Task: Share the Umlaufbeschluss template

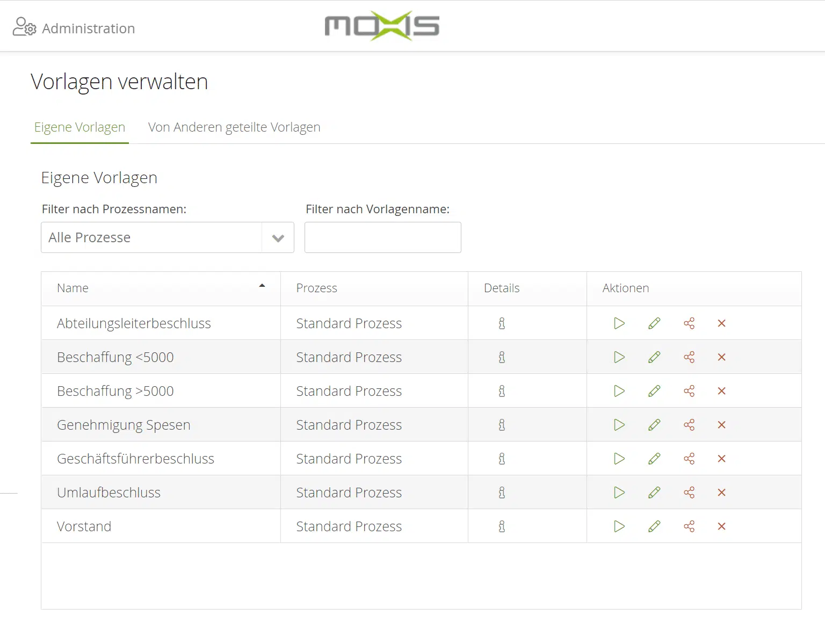Action: 689,493
